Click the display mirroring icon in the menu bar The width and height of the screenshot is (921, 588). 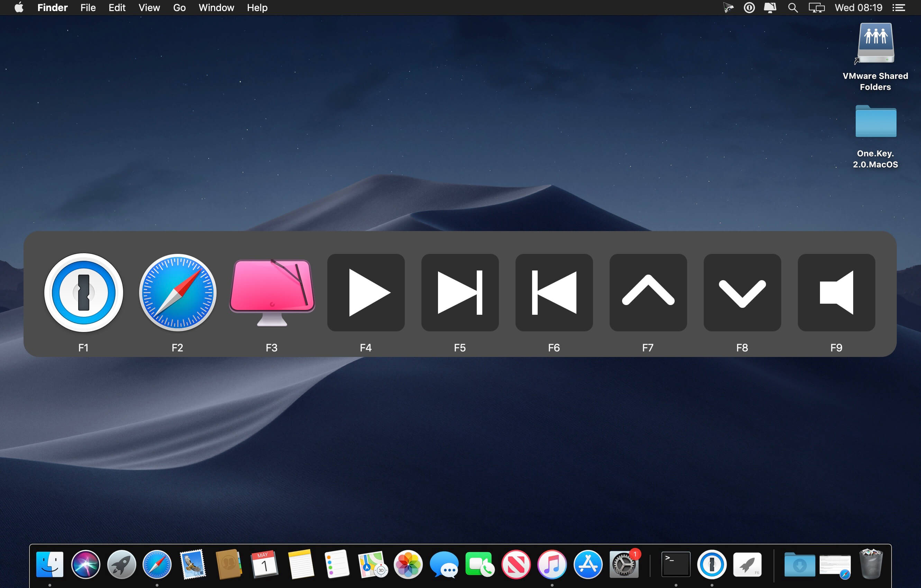click(x=816, y=8)
